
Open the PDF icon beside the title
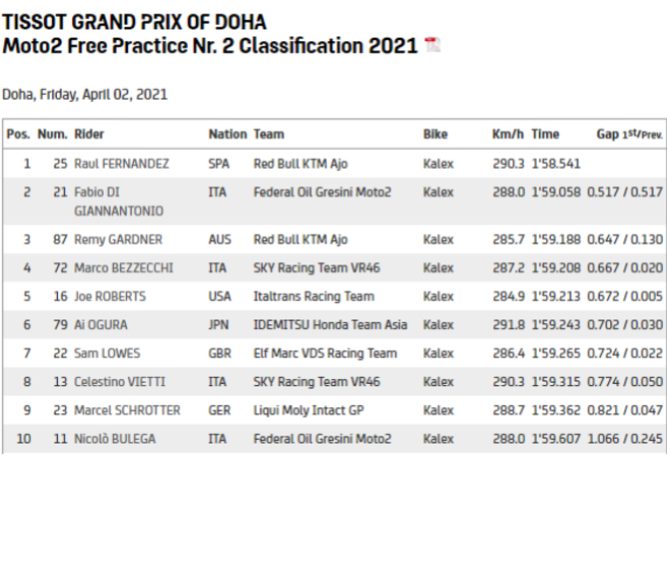[432, 46]
